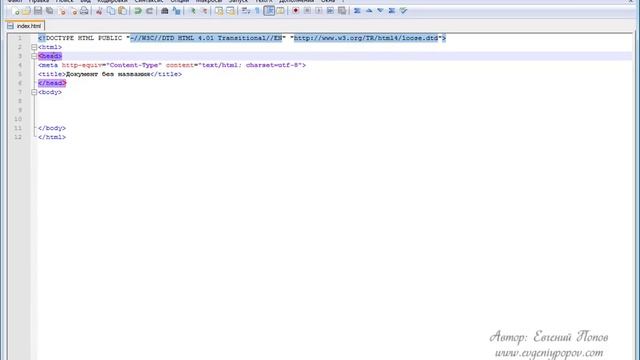This screenshot has height=360, width=640.
Task: Click the opening <body> tag
Action: pos(50,92)
